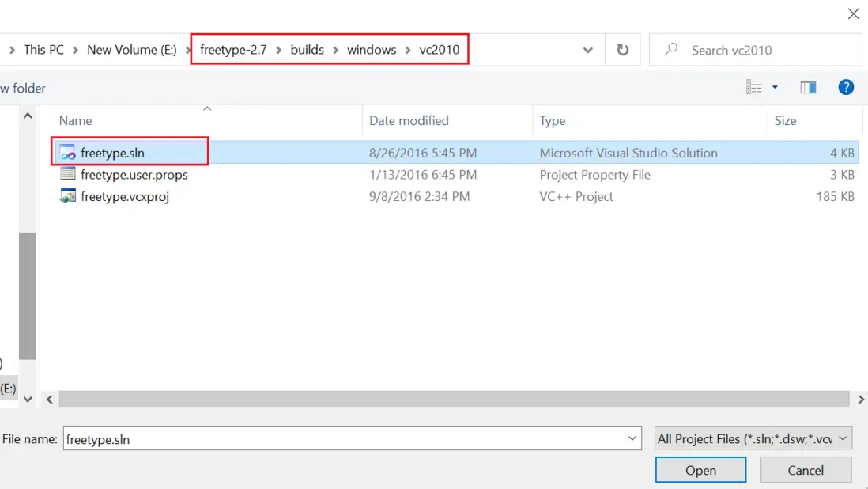Click inside the Search vc2010 box

(756, 50)
